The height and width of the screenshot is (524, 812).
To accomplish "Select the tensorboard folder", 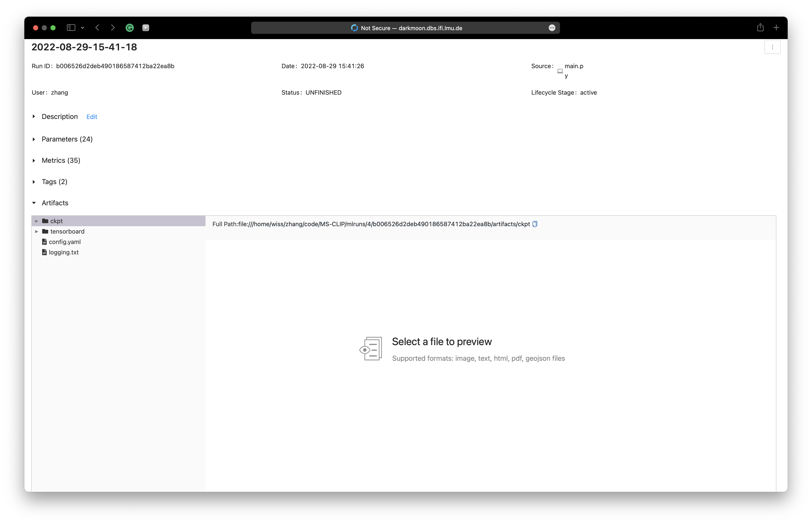I will [67, 231].
